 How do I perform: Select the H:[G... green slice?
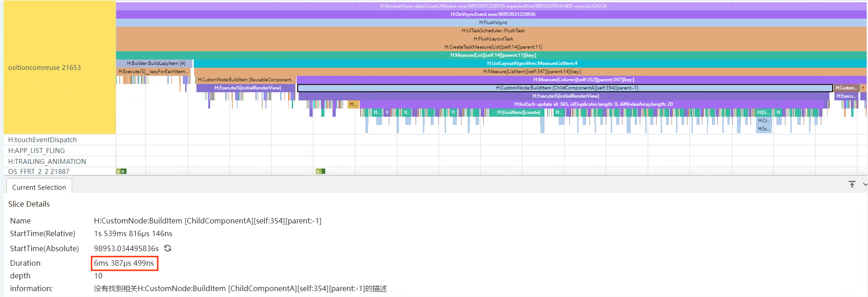coord(764,112)
